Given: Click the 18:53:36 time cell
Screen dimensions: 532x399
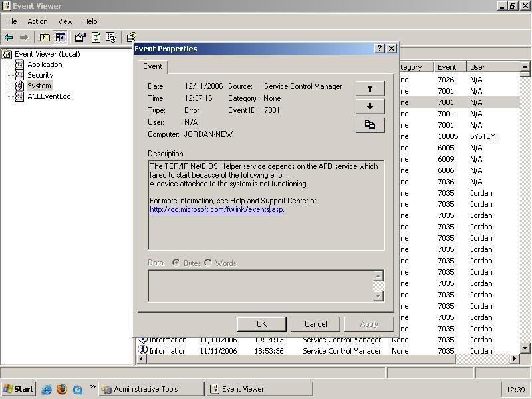Looking at the screenshot, I should coord(269,351).
